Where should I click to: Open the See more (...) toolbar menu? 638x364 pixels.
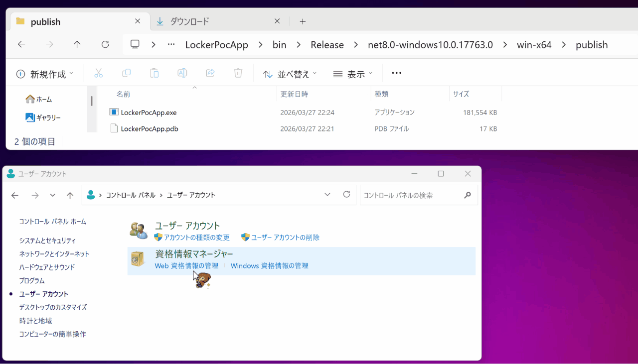click(x=396, y=73)
